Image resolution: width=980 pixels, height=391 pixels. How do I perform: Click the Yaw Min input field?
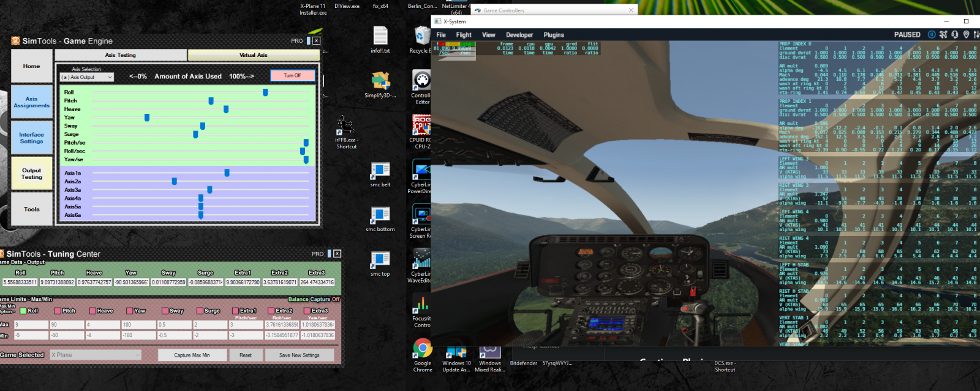coord(138,335)
